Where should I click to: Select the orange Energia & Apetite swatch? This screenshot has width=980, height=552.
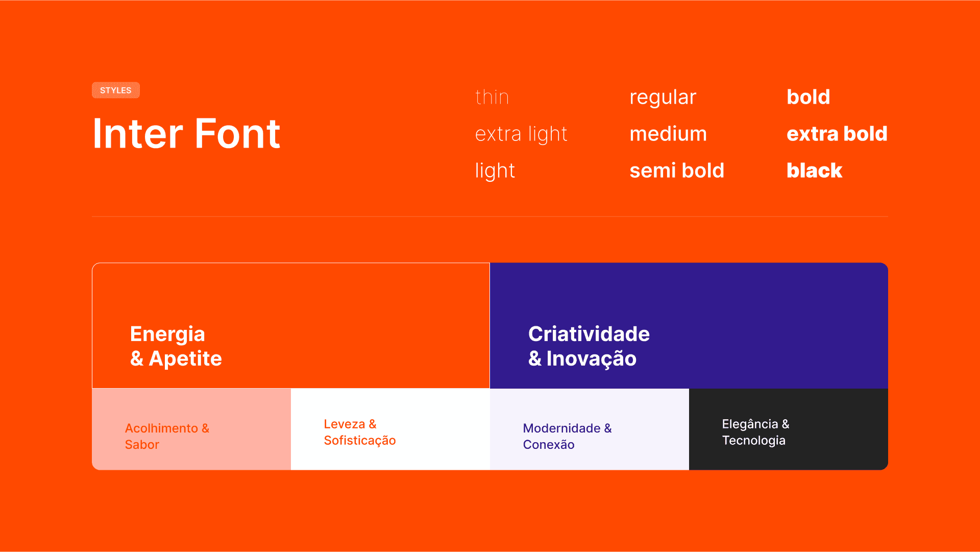coord(291,326)
